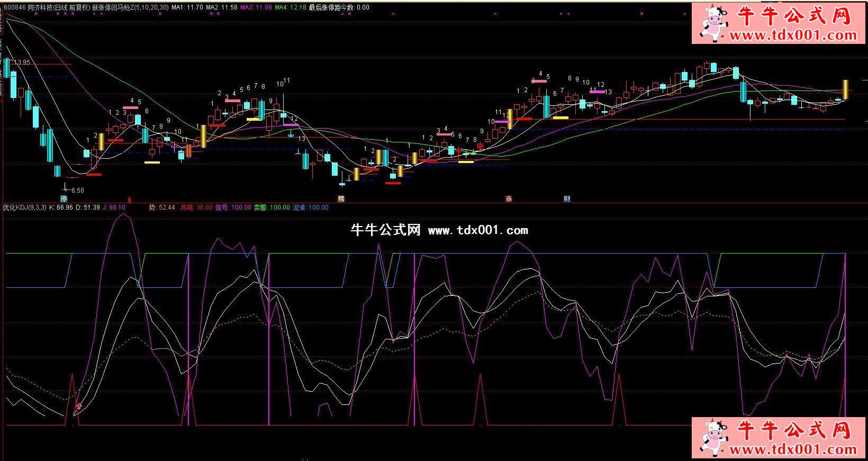Image resolution: width=868 pixels, height=461 pixels.
Task: Click the 停 event marker icon
Action: coord(64,199)
